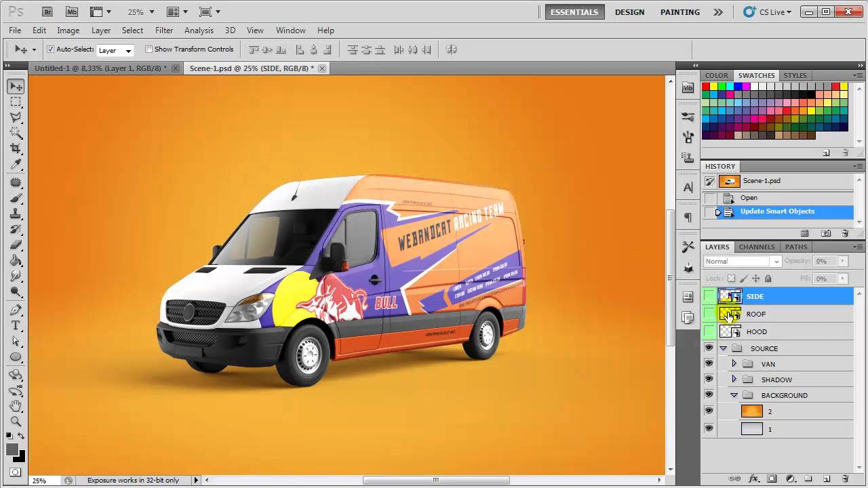Click the foreground color box

[x=12, y=450]
